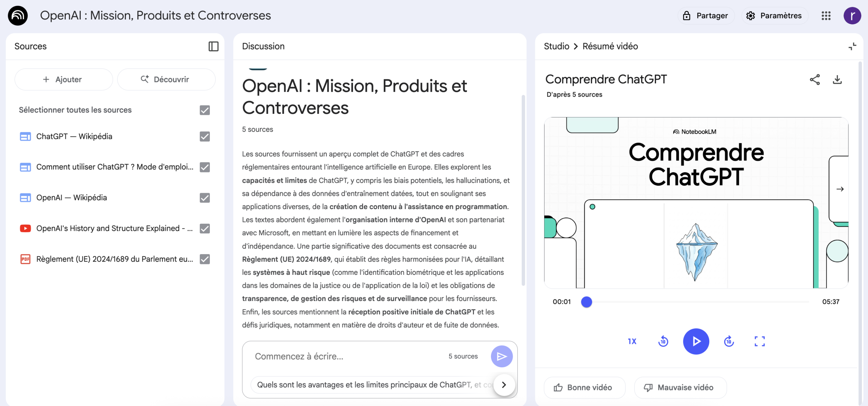Click the Add source button
This screenshot has width=868, height=406.
click(64, 79)
